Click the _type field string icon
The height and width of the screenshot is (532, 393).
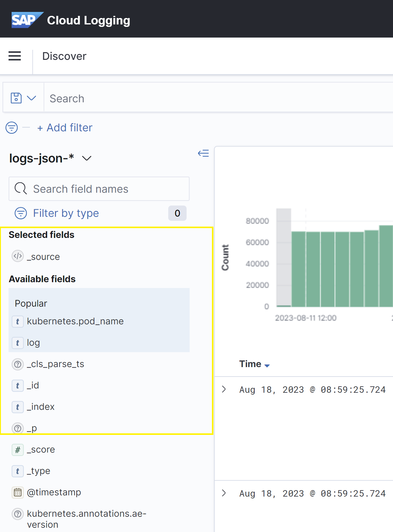tap(18, 471)
